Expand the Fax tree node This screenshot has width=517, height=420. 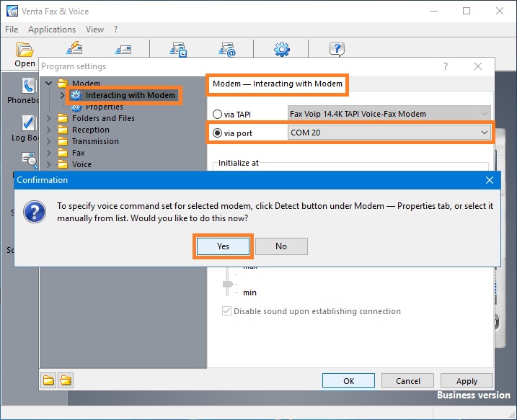coord(49,153)
